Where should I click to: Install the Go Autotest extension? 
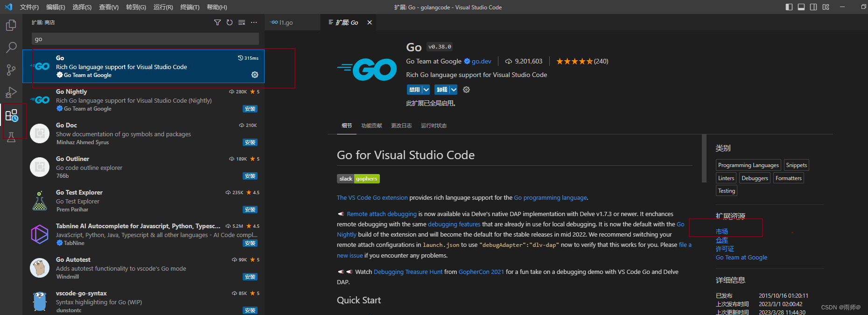pos(250,277)
